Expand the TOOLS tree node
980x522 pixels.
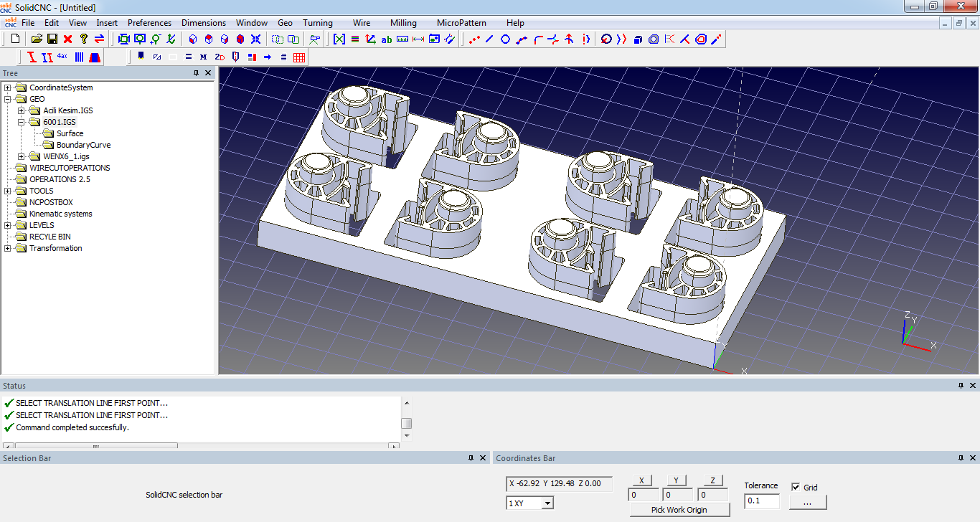tap(8, 191)
